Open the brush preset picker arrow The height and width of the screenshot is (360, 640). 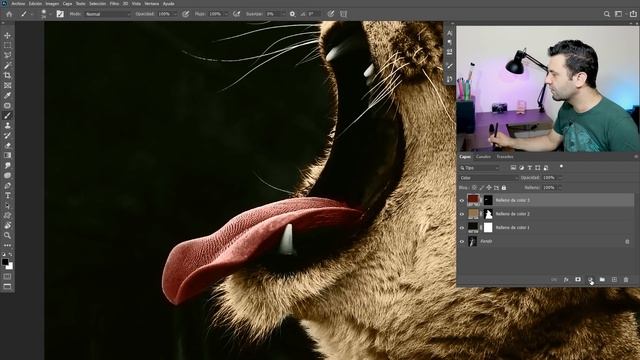pyautogui.click(x=50, y=14)
